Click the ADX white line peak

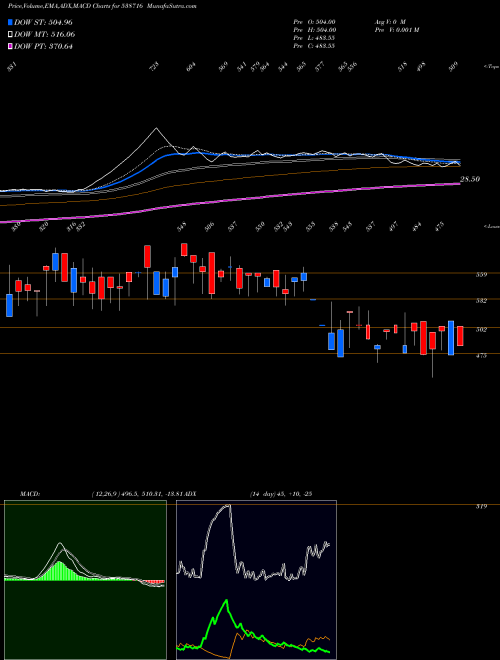click(x=229, y=505)
